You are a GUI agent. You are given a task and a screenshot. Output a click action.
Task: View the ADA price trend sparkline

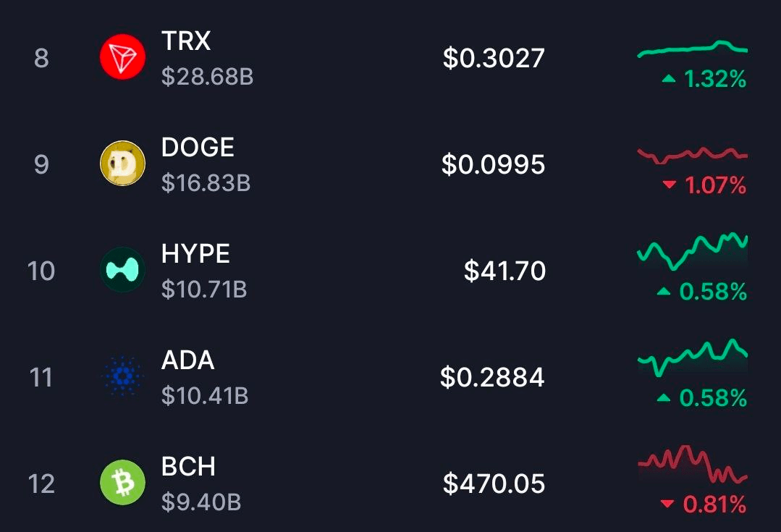click(x=692, y=356)
